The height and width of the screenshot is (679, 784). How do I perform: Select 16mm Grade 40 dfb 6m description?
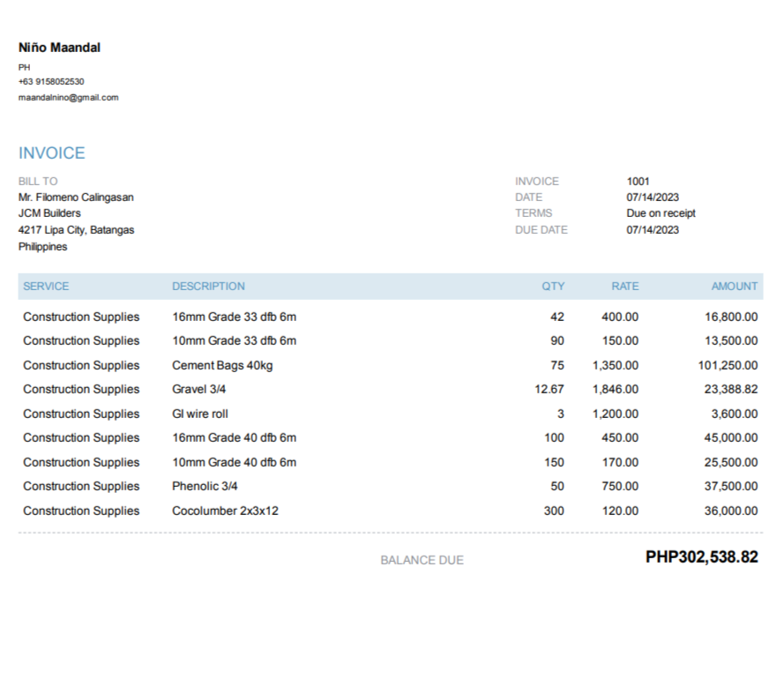point(235,438)
